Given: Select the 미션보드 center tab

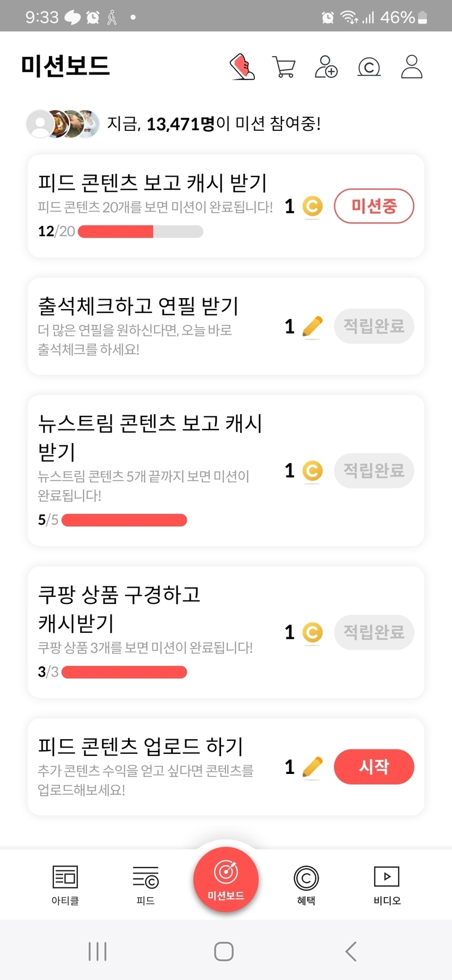Looking at the screenshot, I should [226, 879].
